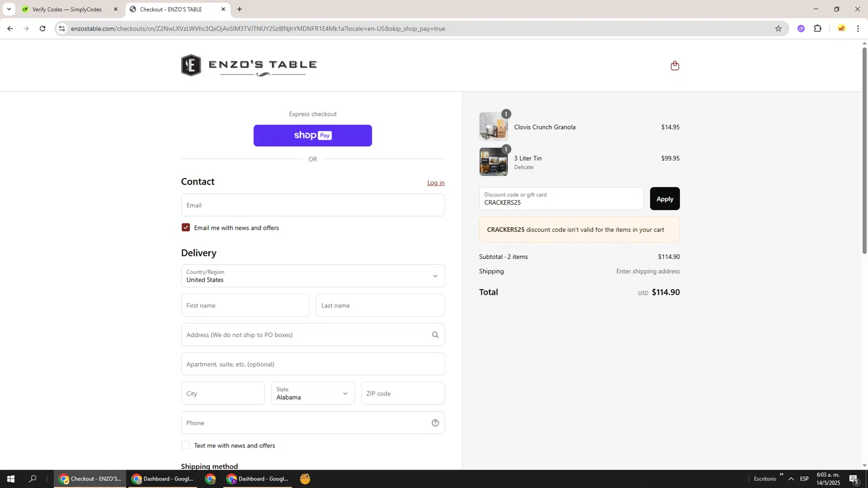Click the Apartment, suite optional field

[312, 364]
